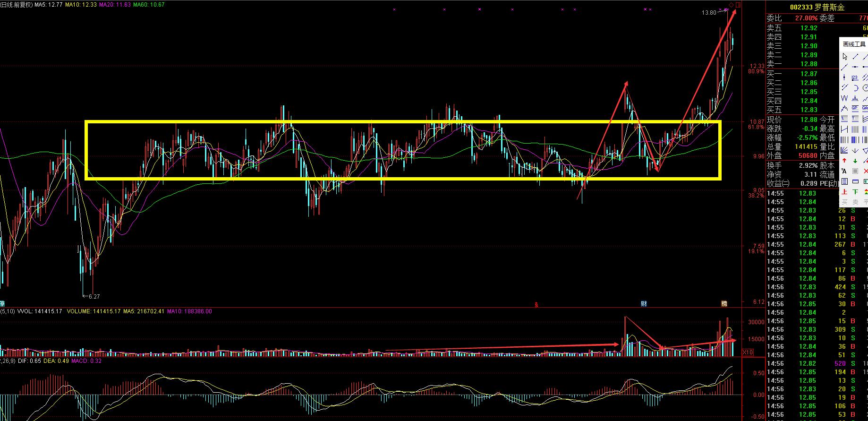Click the small red square above the chart
Image resolution: width=868 pixels, height=421 pixels.
point(738,5)
